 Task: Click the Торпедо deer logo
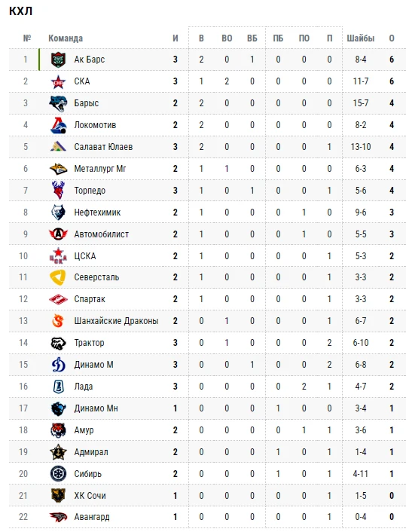point(58,191)
